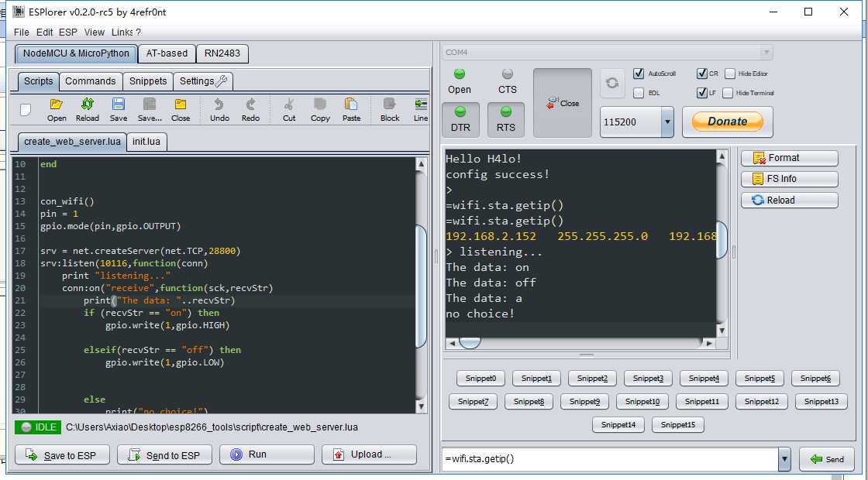868x480 pixels.
Task: Click the Save As icon labeled "Save..."
Action: pos(150,109)
